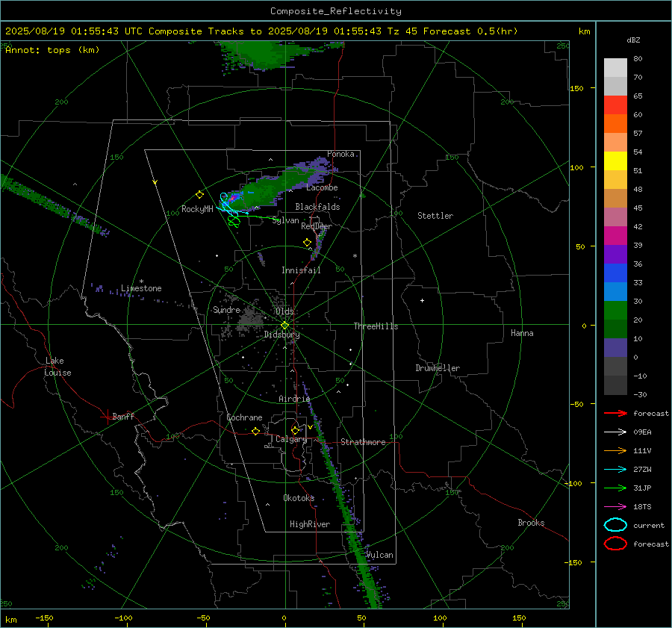The width and height of the screenshot is (672, 628).
Task: Click the yellow diamond marker above Calgary
Action: pos(295,430)
